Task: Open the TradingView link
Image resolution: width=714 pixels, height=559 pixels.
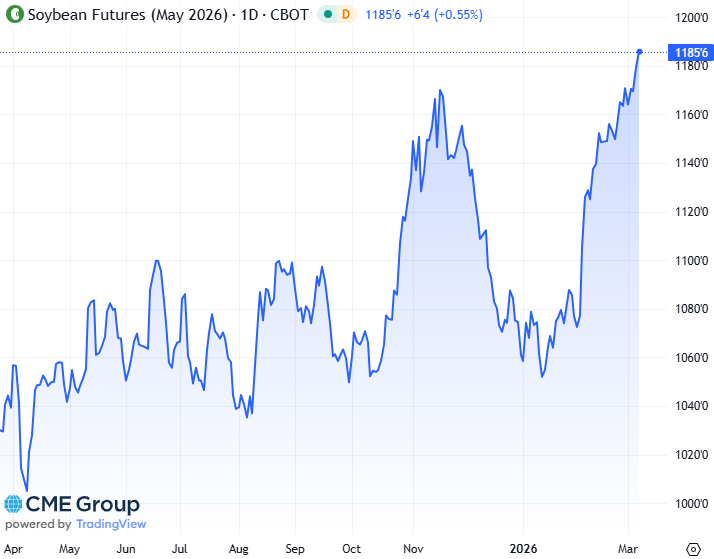Action: (111, 524)
